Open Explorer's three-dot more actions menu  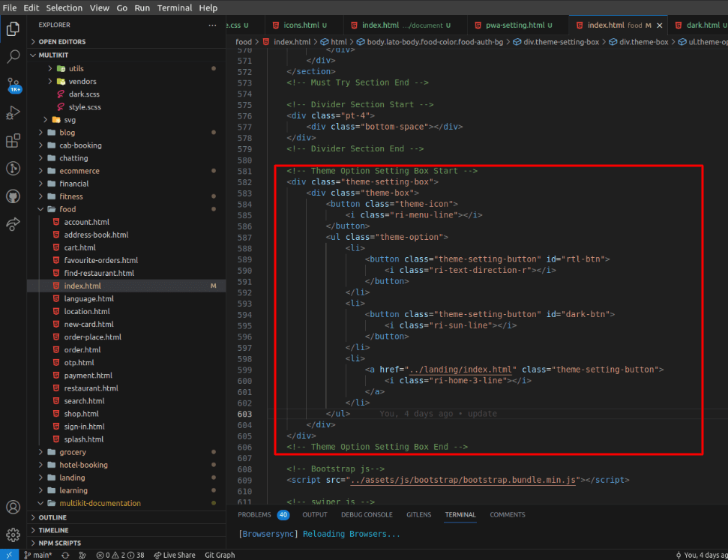click(x=212, y=25)
